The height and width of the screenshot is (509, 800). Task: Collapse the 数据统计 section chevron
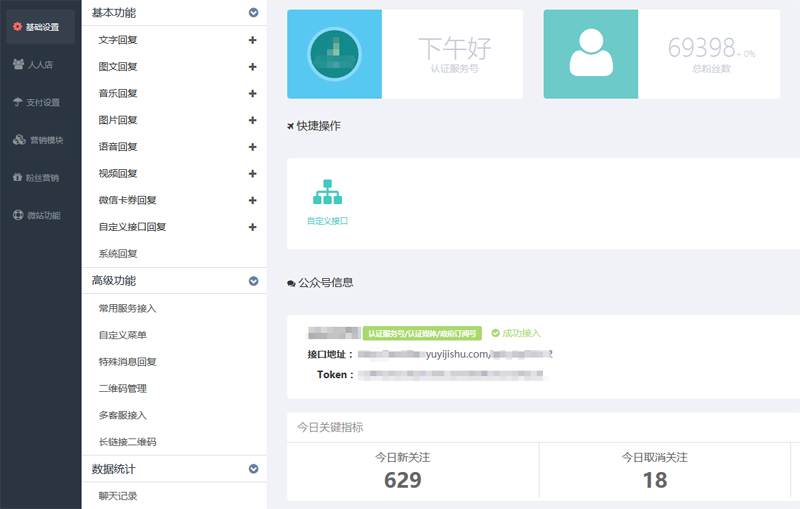(x=253, y=468)
